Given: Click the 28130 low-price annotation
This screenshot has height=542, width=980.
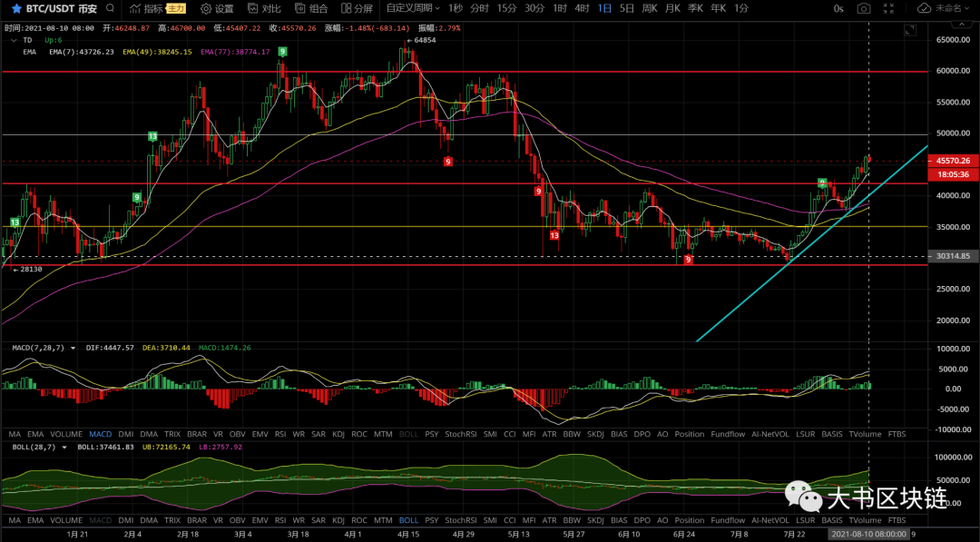Looking at the screenshot, I should coord(27,270).
